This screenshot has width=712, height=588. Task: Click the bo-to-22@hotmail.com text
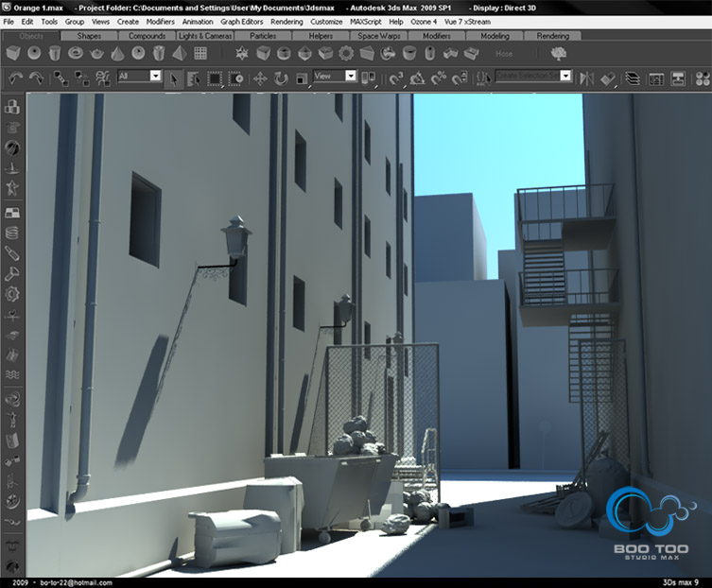coord(77,582)
